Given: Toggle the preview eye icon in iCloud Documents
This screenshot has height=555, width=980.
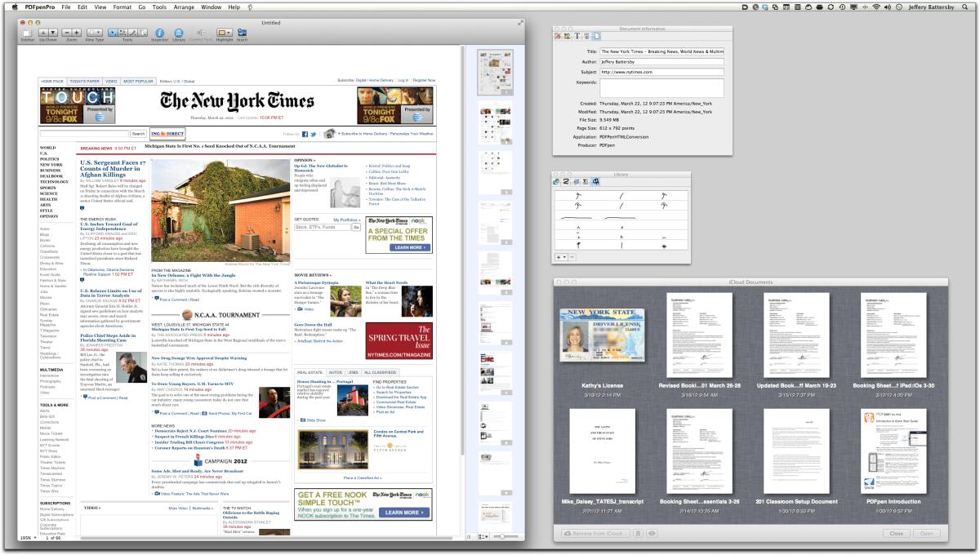Looking at the screenshot, I should pos(652,533).
